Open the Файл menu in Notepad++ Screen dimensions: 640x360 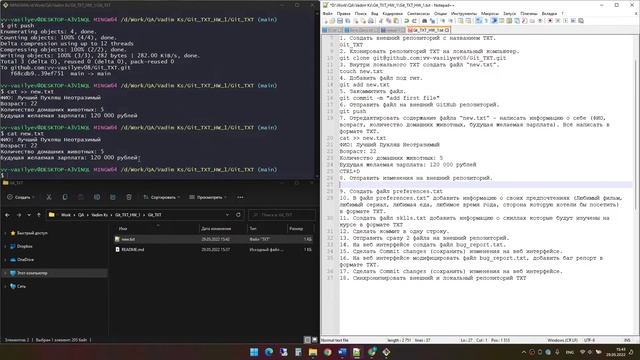click(x=327, y=13)
